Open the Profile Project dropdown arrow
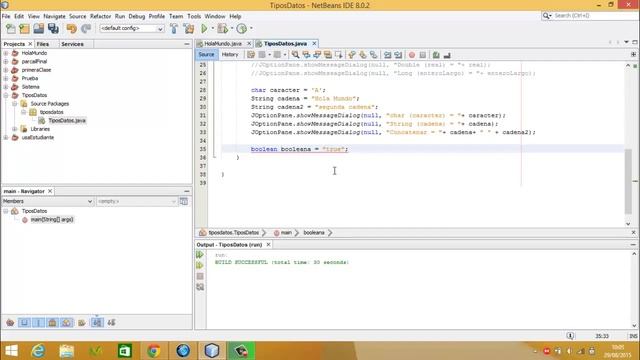 click(251, 29)
